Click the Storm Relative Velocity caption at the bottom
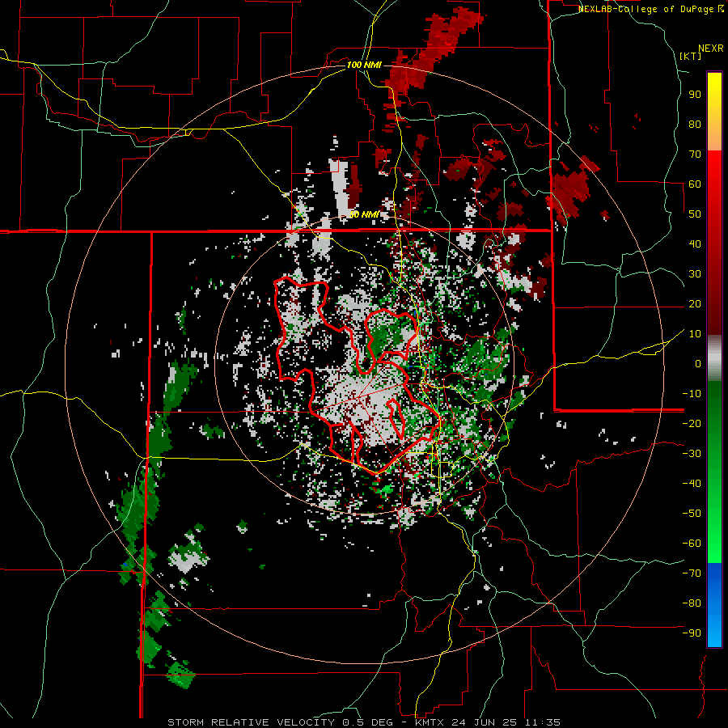 [x=364, y=722]
